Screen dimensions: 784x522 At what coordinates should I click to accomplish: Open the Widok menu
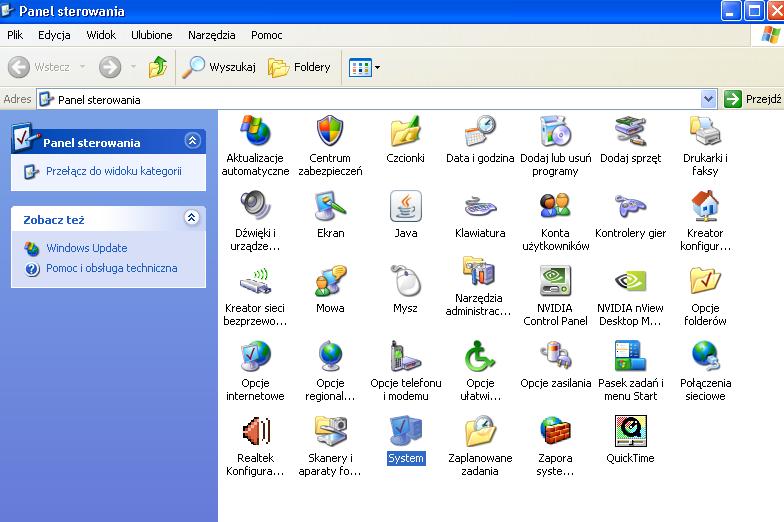[x=101, y=35]
